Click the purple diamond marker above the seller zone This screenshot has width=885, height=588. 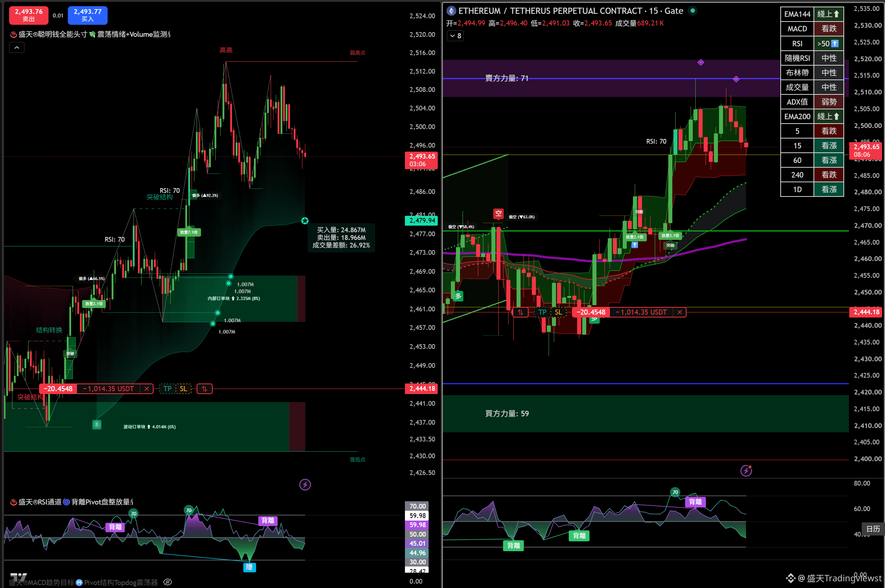click(x=701, y=62)
